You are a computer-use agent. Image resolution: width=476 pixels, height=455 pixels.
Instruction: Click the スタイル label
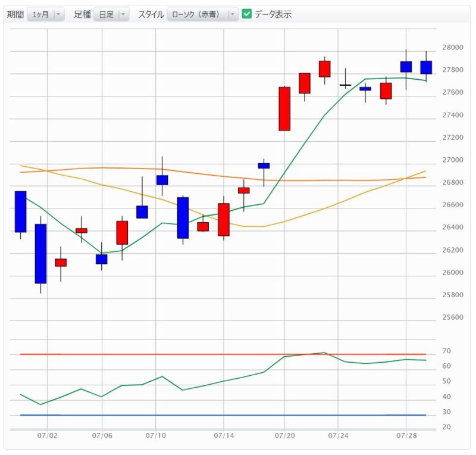pos(151,14)
